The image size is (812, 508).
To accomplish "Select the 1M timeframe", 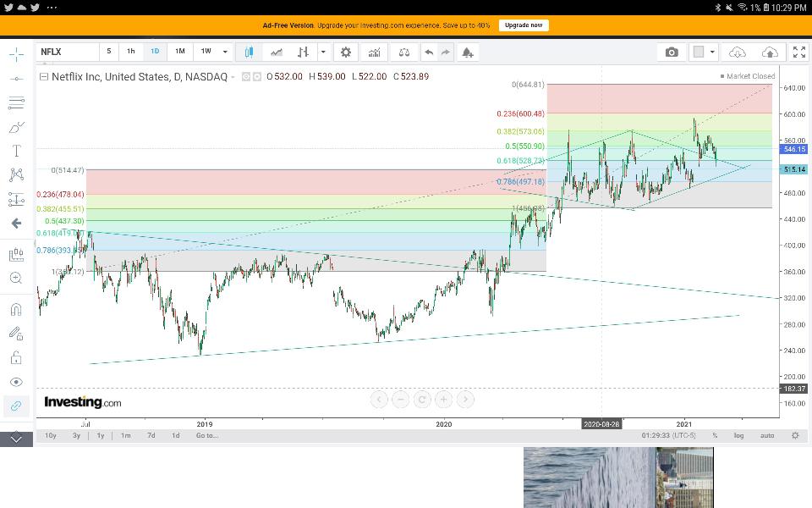I will point(179,52).
